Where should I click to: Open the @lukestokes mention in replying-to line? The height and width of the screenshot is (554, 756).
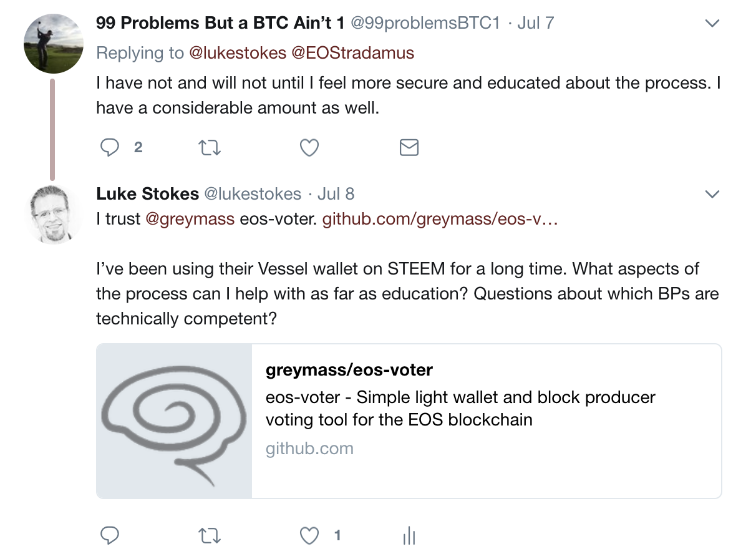pos(237,53)
